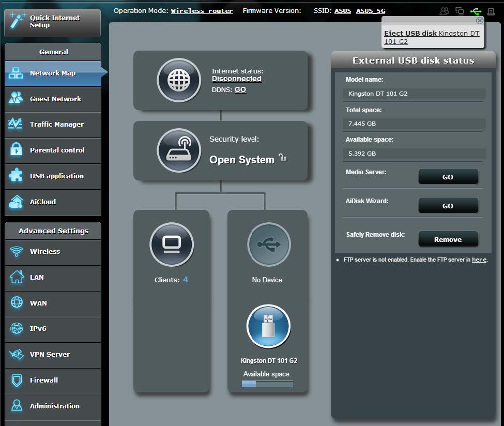The width and height of the screenshot is (504, 426).
Task: Click the green USB status icon in header
Action: coord(476,11)
